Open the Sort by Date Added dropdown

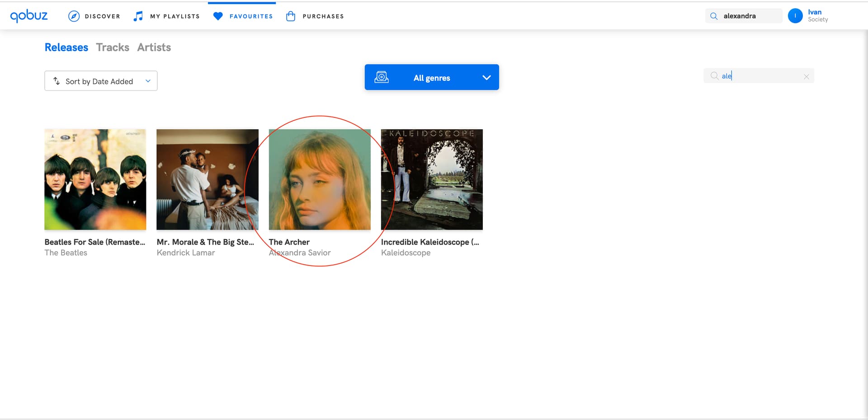pos(101,81)
